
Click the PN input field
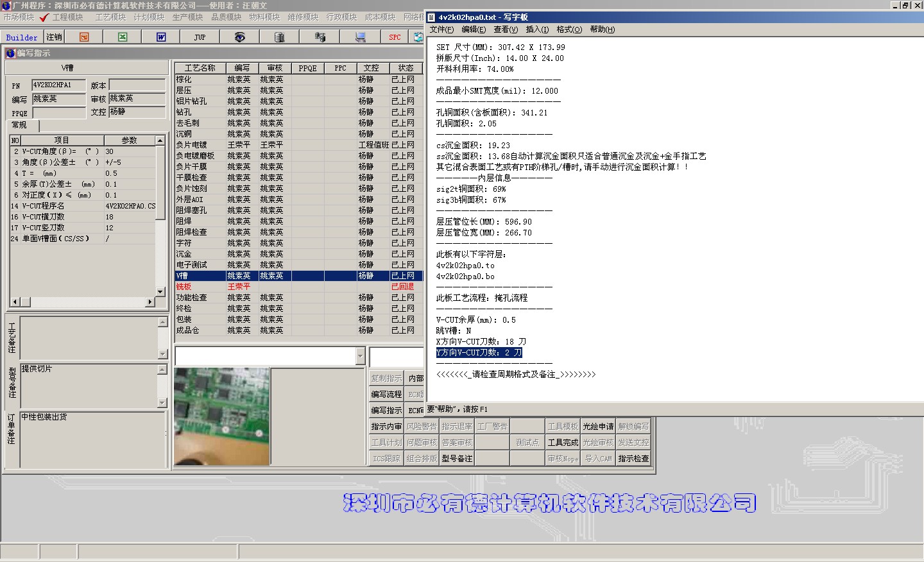coord(58,85)
